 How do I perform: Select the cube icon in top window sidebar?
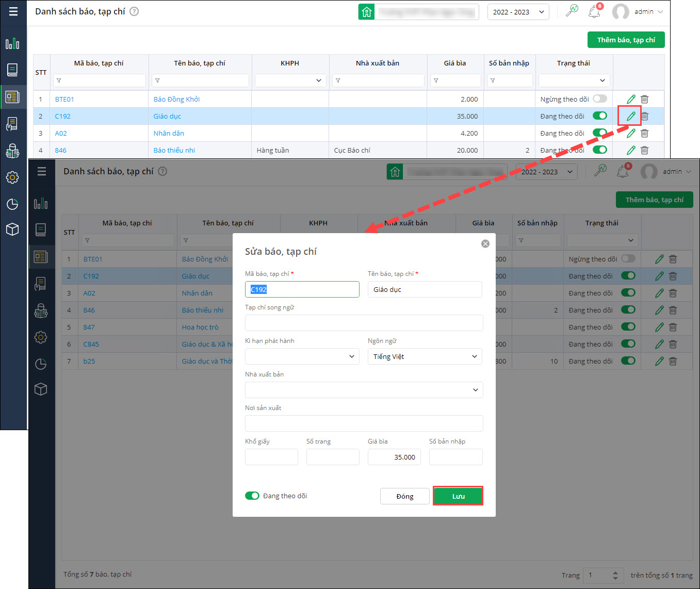pyautogui.click(x=12, y=229)
